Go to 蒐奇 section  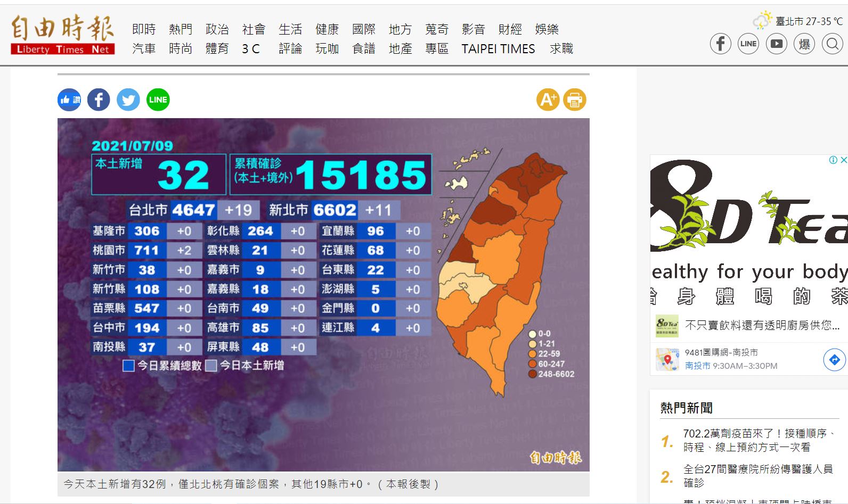(x=437, y=29)
